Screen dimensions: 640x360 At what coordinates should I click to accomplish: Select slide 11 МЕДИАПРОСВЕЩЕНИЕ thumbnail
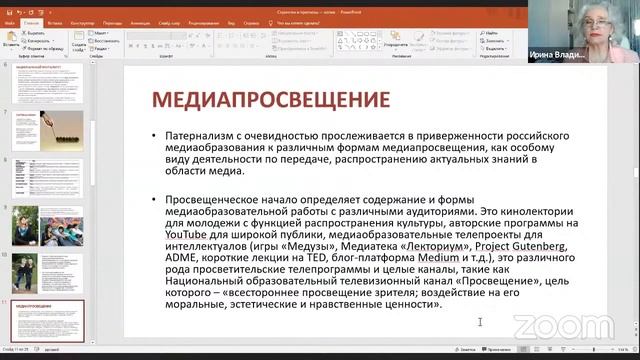(x=47, y=321)
